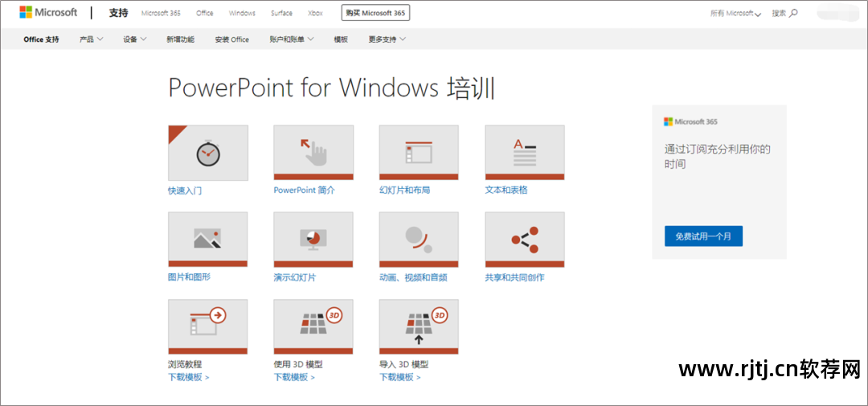Open the Office 支持 nav item

[x=42, y=39]
